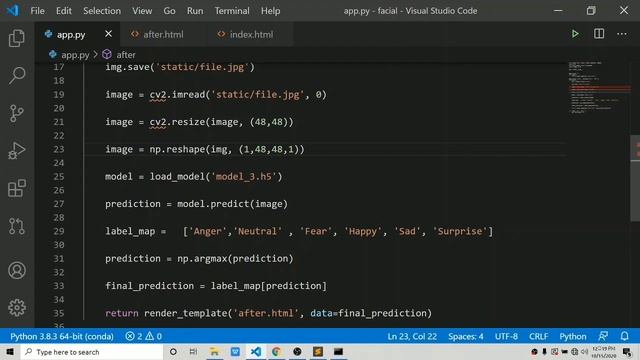This screenshot has width=640, height=360.
Task: Open Sublime Text from the taskbar
Action: click(x=318, y=351)
